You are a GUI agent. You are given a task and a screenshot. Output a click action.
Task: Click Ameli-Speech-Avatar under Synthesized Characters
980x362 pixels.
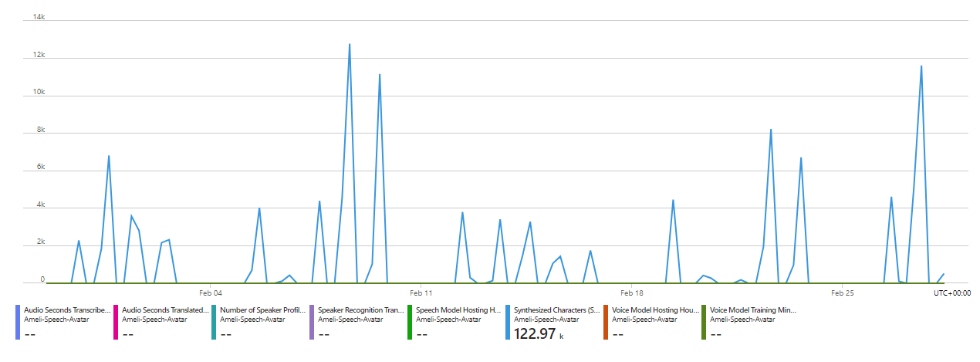tap(546, 319)
